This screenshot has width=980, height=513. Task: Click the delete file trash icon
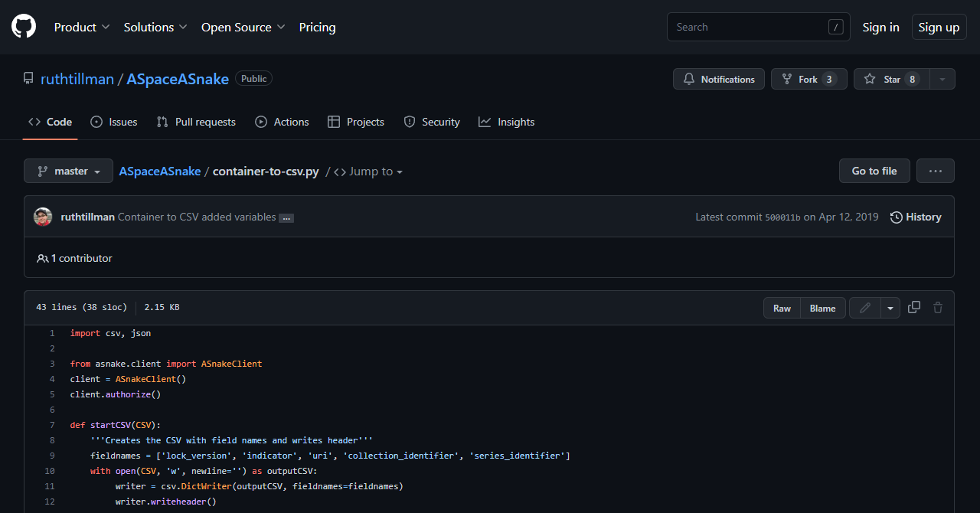(938, 307)
